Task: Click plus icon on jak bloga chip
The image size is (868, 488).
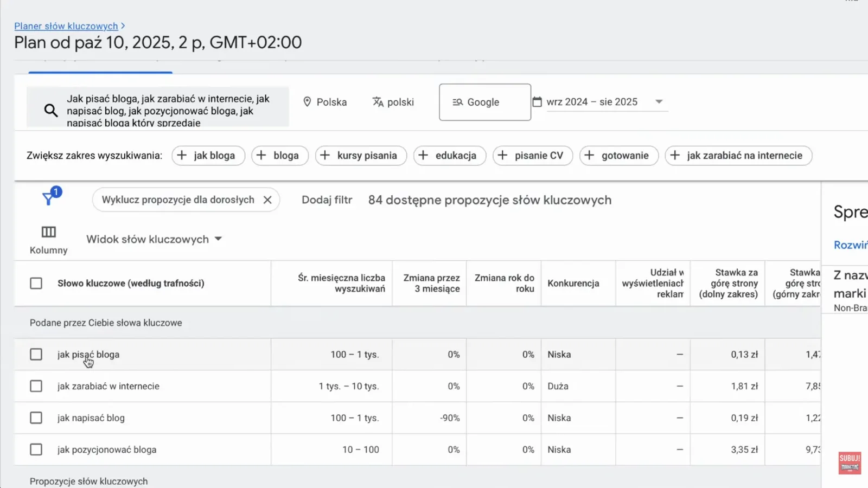Action: coord(182,156)
